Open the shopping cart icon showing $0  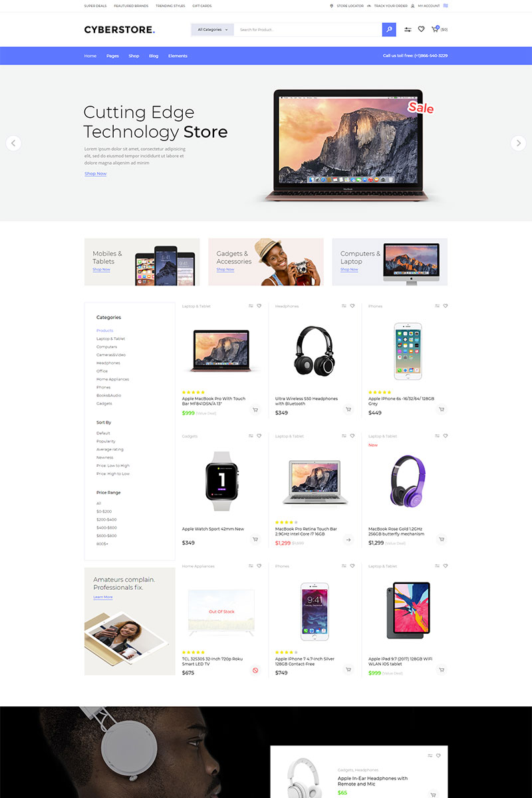click(436, 29)
